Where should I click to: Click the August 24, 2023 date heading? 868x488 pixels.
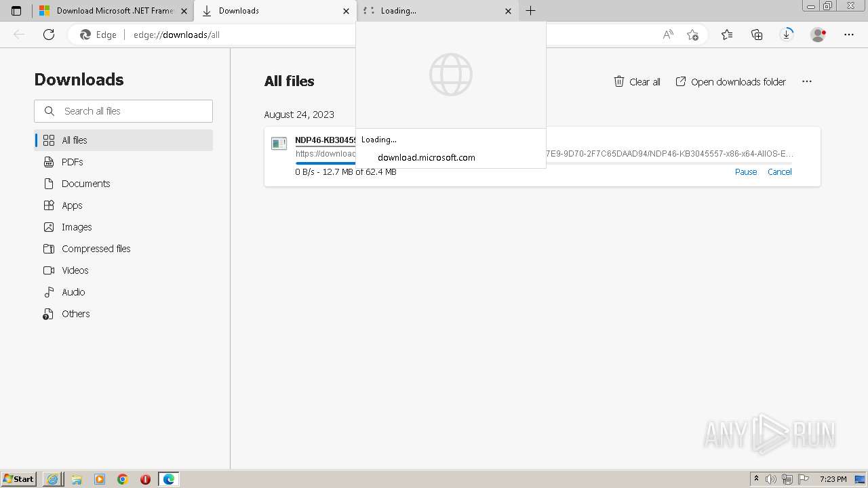click(x=299, y=115)
